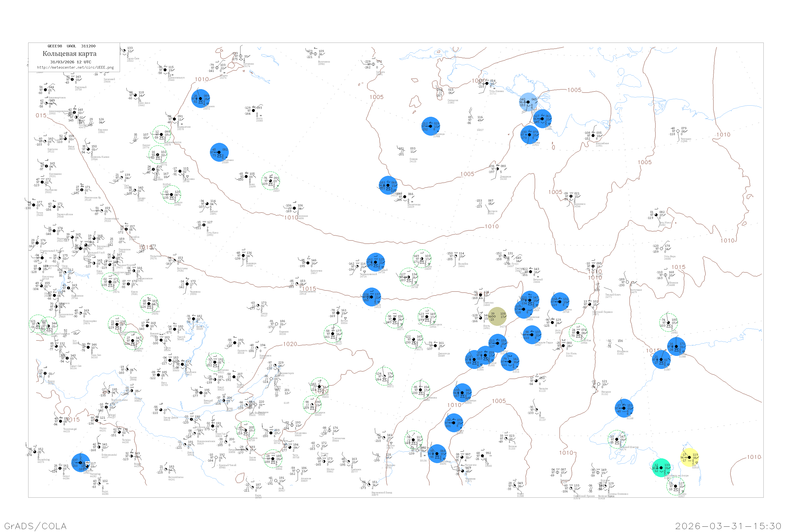
Task: Click the Кольцевая карта map title
Action: (x=69, y=54)
